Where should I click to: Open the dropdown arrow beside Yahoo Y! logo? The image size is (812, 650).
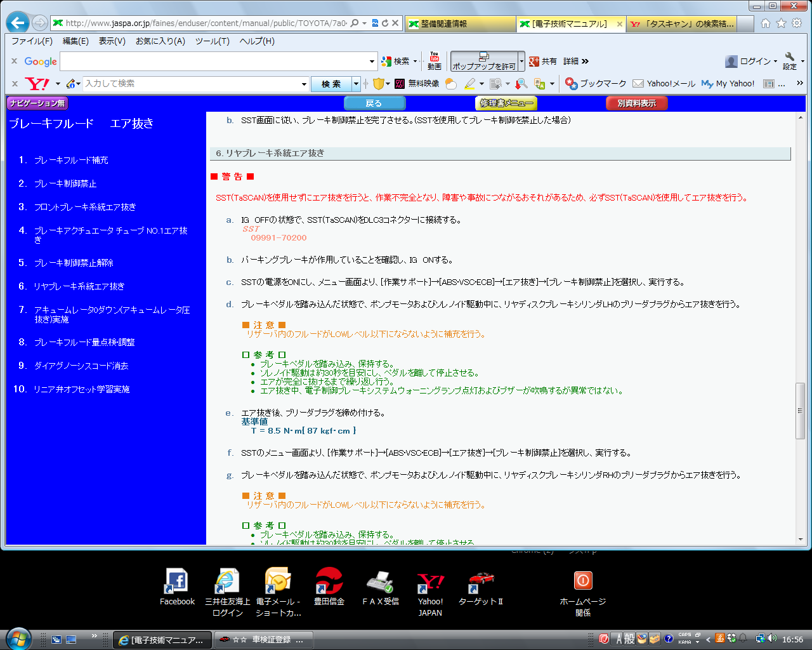57,83
